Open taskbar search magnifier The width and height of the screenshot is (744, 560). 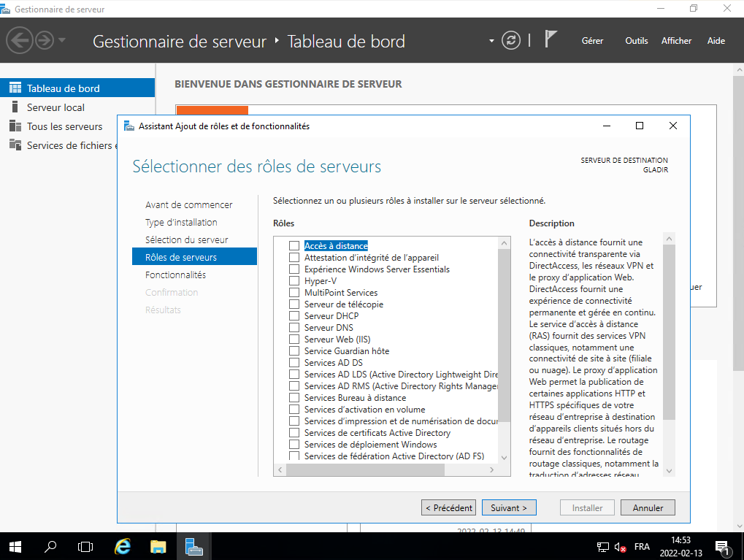[50, 547]
